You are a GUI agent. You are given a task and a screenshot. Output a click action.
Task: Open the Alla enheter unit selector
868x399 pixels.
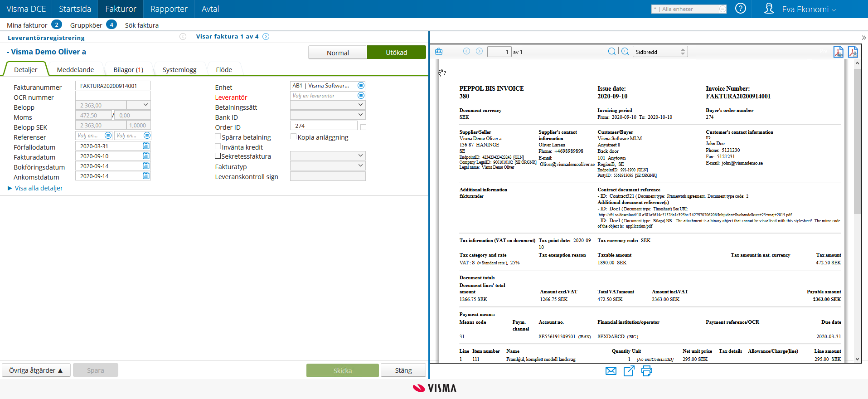coord(689,9)
